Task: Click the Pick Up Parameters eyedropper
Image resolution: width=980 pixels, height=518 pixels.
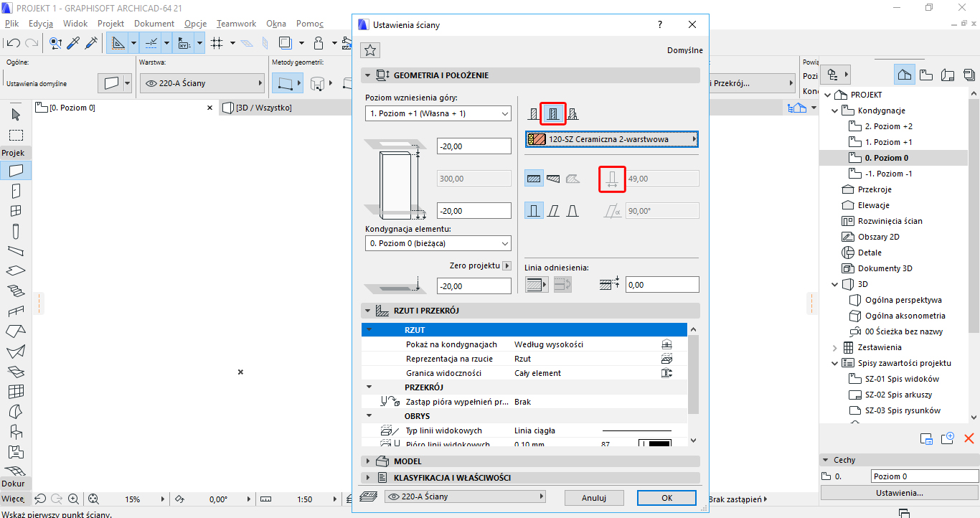Action: coord(73,43)
